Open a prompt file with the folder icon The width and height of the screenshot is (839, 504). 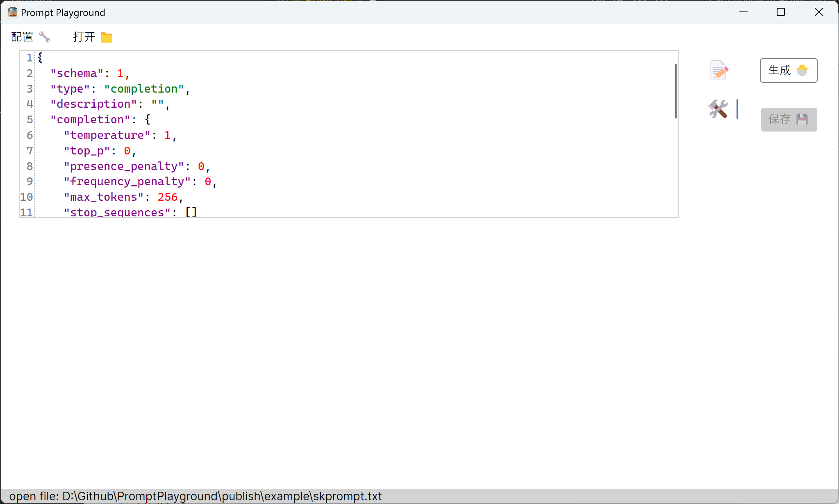107,37
